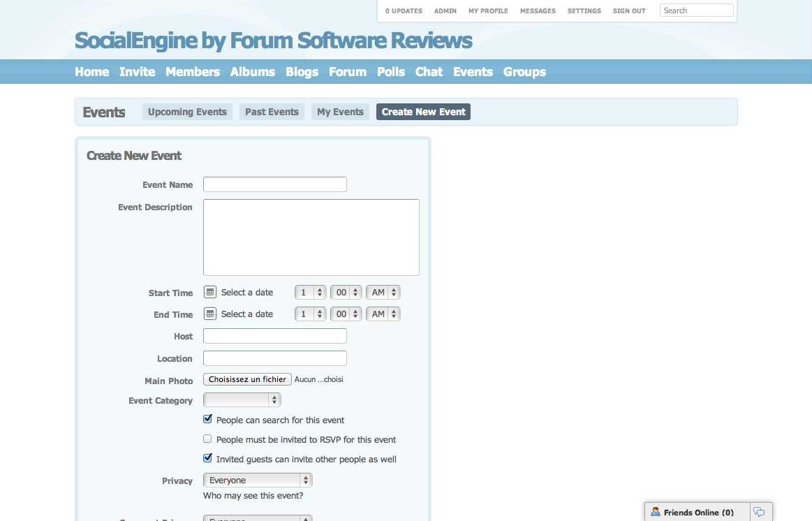The image size is (812, 521).
Task: Open the End Time calendar picker icon
Action: point(209,314)
